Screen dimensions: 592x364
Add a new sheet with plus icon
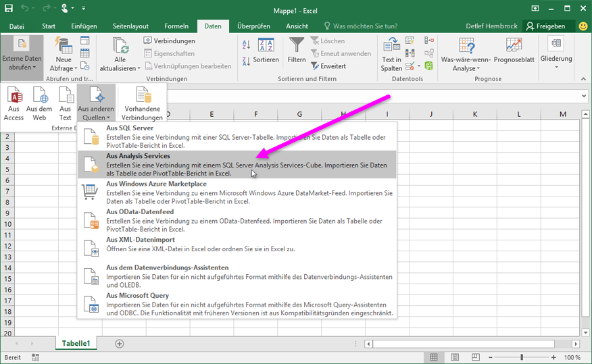(120, 344)
